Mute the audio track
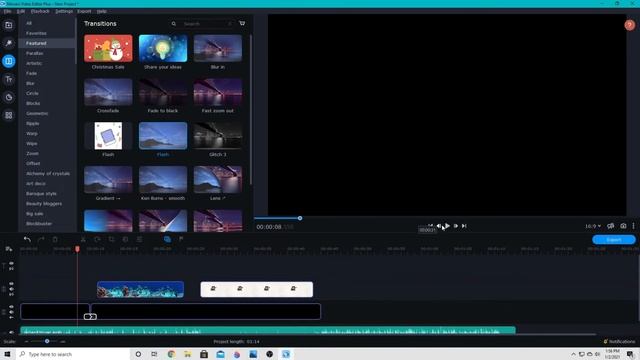The image size is (640, 360). click(11, 332)
